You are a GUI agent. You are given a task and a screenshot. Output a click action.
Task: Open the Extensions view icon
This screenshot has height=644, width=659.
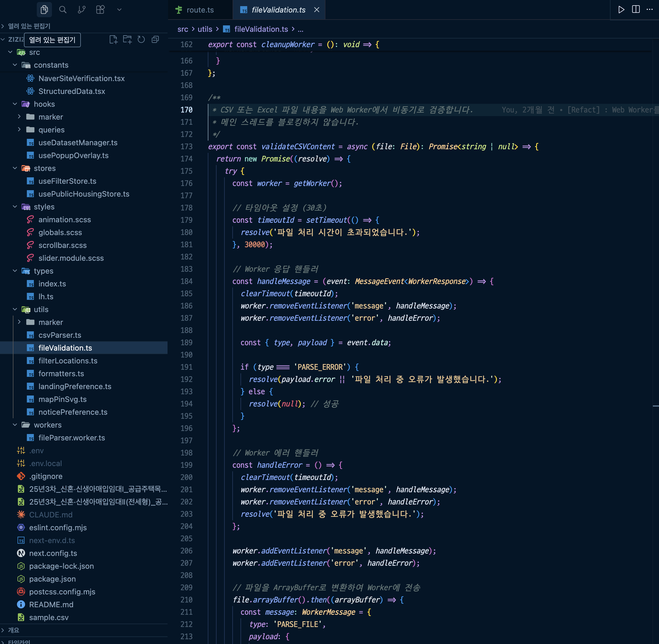tap(100, 10)
